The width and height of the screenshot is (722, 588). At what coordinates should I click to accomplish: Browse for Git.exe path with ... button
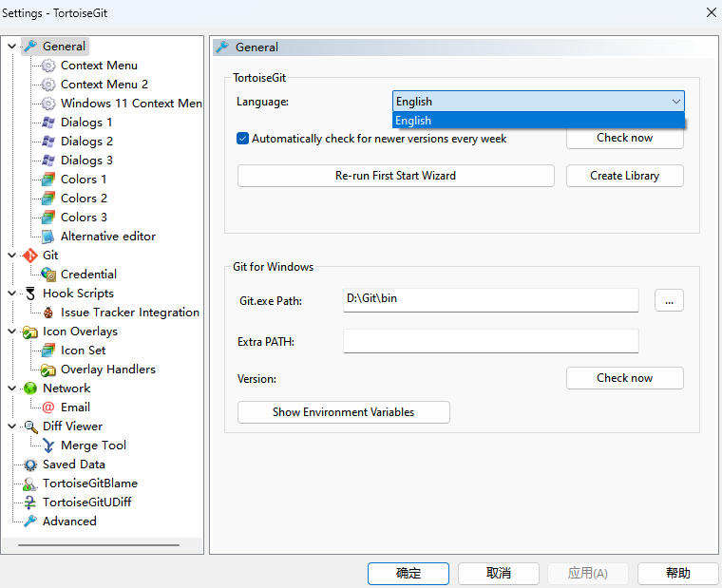[x=669, y=300]
